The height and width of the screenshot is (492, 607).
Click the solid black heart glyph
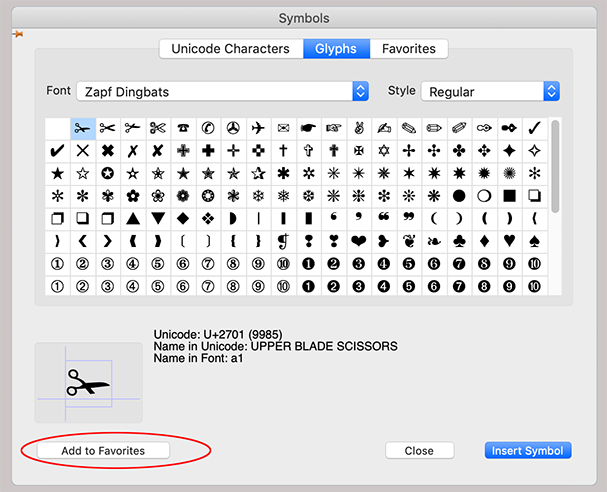click(358, 241)
